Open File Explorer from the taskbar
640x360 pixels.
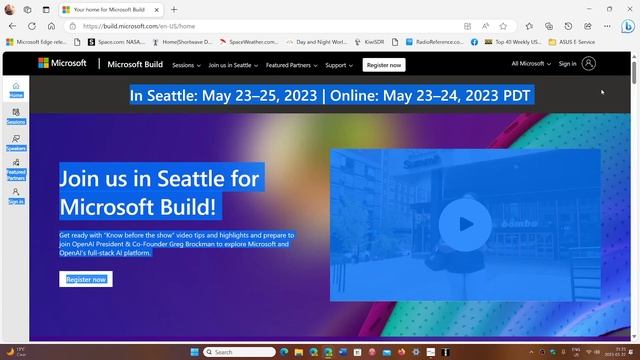[x=299, y=352]
